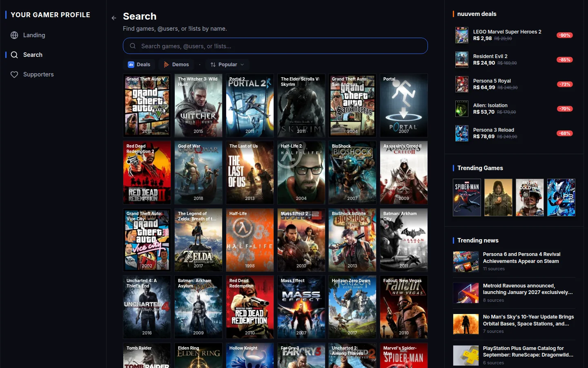Open trending Call of Duty Cold War thumbnail
Screen dimensions: 588x368
click(530, 197)
